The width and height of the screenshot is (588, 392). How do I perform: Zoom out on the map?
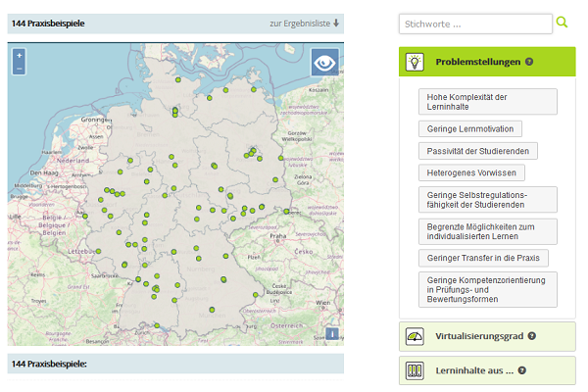coord(19,69)
